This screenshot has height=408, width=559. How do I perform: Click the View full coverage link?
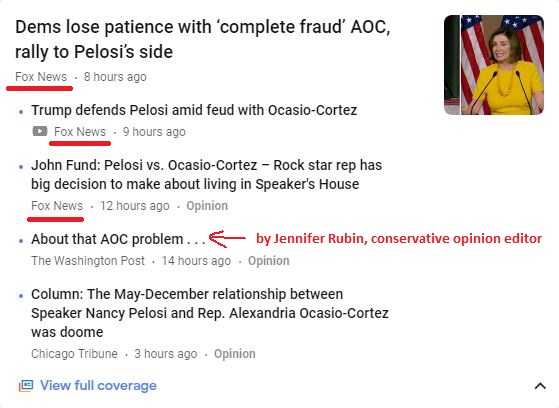pyautogui.click(x=98, y=386)
